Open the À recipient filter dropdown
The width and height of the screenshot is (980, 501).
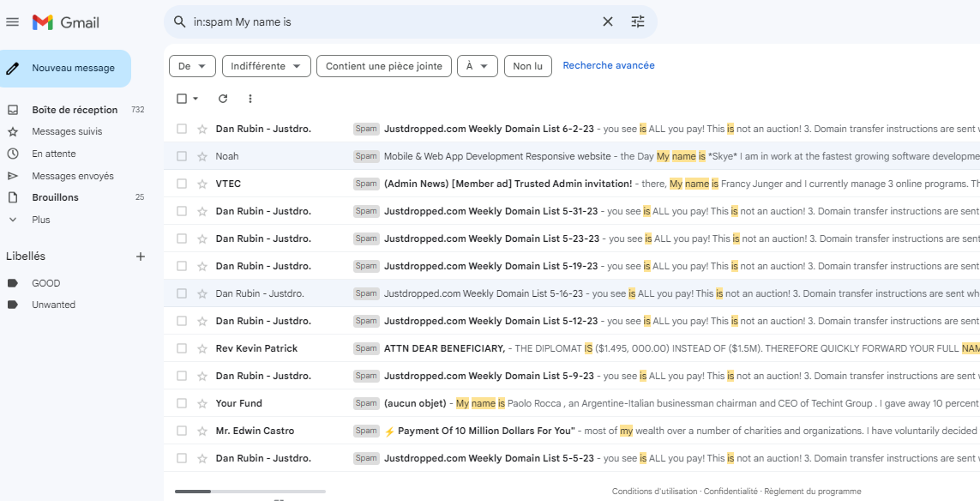(477, 66)
